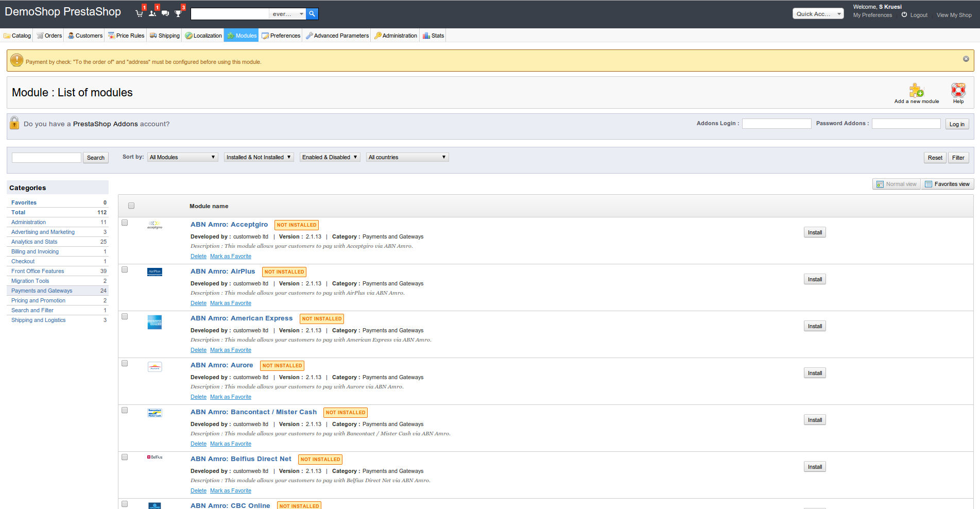
Task: Focus the top header search field
Action: tap(230, 14)
